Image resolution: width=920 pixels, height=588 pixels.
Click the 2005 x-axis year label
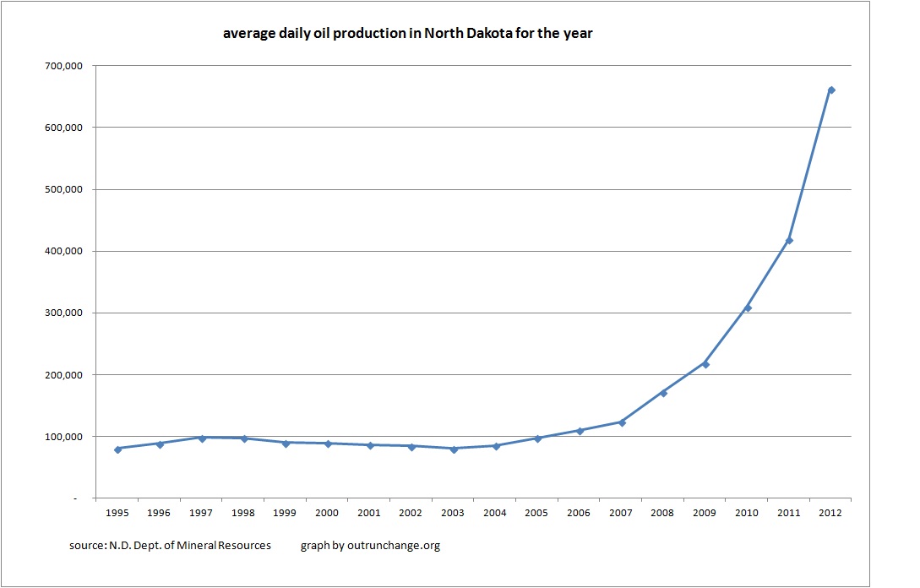pos(537,512)
